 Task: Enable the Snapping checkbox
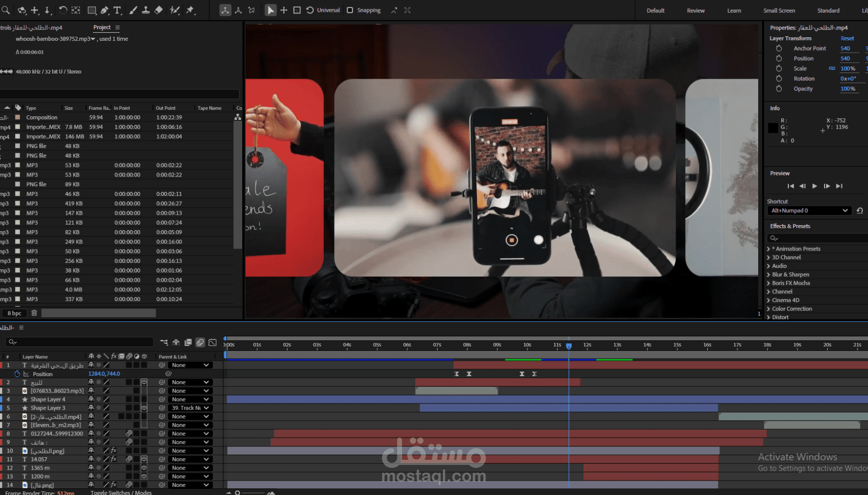(350, 10)
